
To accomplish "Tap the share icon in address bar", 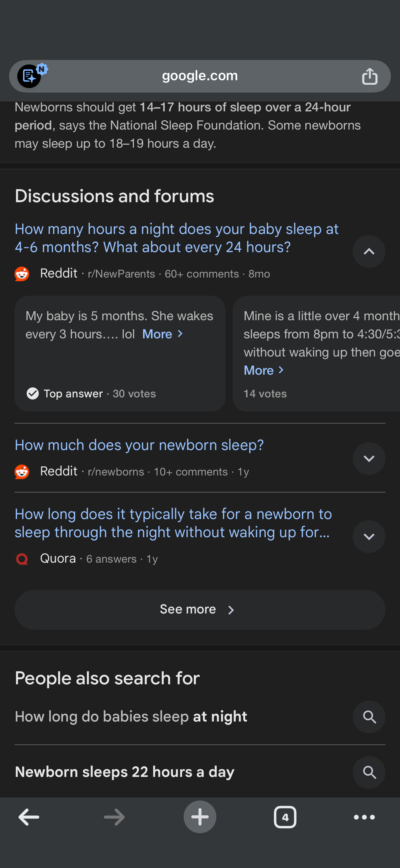I will pyautogui.click(x=369, y=76).
